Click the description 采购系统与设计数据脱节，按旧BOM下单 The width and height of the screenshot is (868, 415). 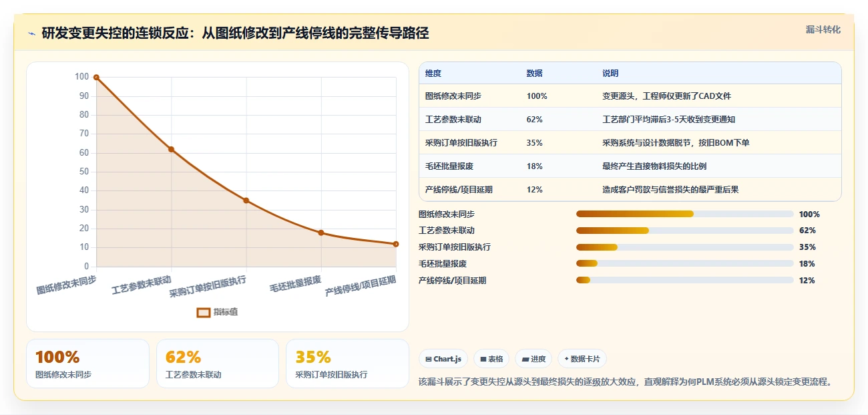675,143
